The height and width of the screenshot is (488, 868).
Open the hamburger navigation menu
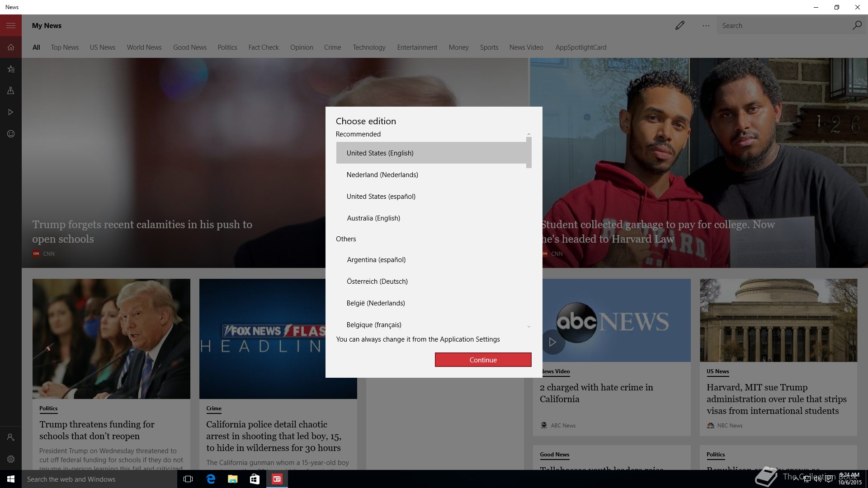click(11, 25)
